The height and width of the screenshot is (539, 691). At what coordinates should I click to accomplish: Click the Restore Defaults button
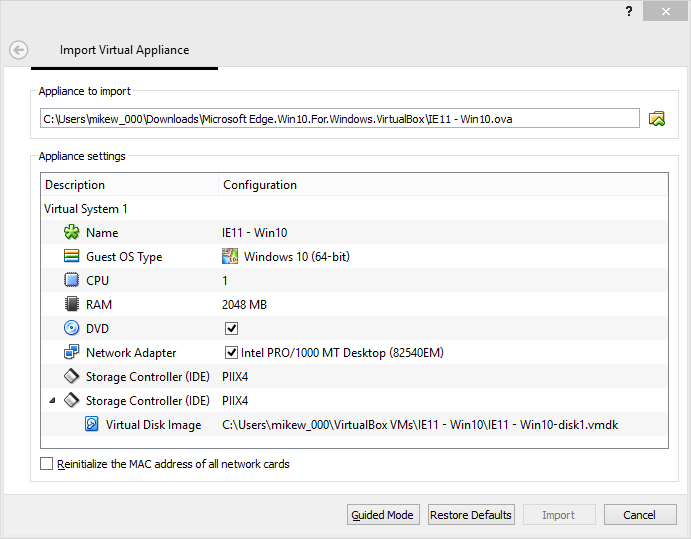tap(471, 515)
